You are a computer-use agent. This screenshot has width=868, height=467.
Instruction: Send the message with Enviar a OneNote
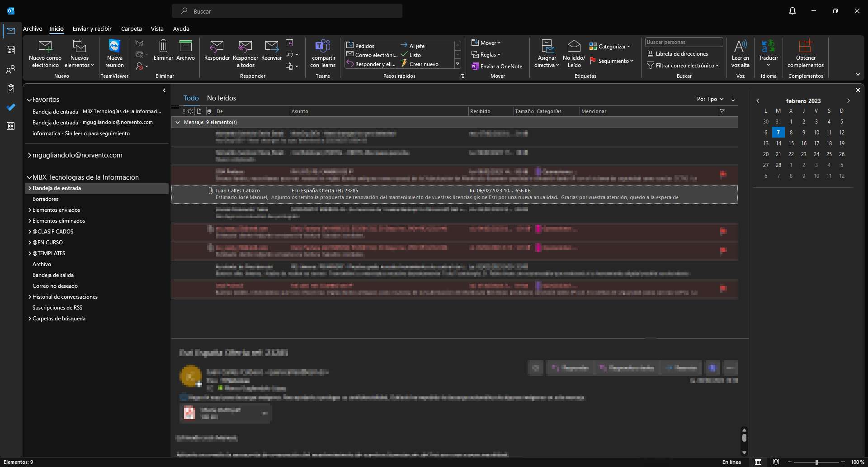[x=497, y=66]
